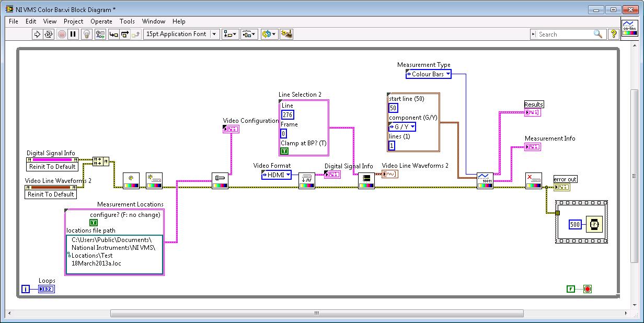Open the Project menu
This screenshot has height=323, width=644.
click(74, 21)
